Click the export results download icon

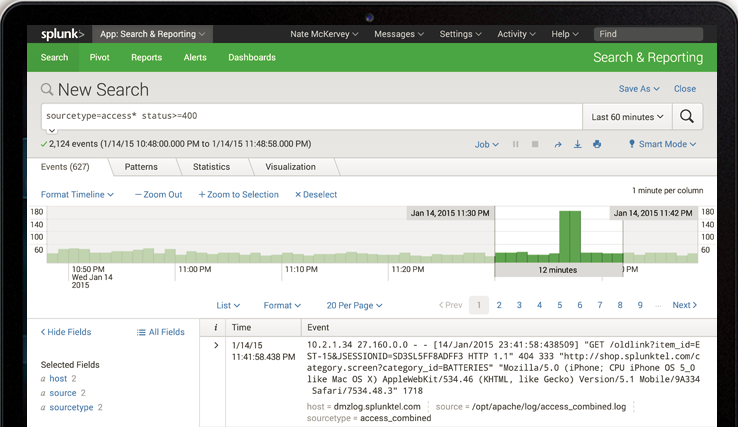point(577,144)
